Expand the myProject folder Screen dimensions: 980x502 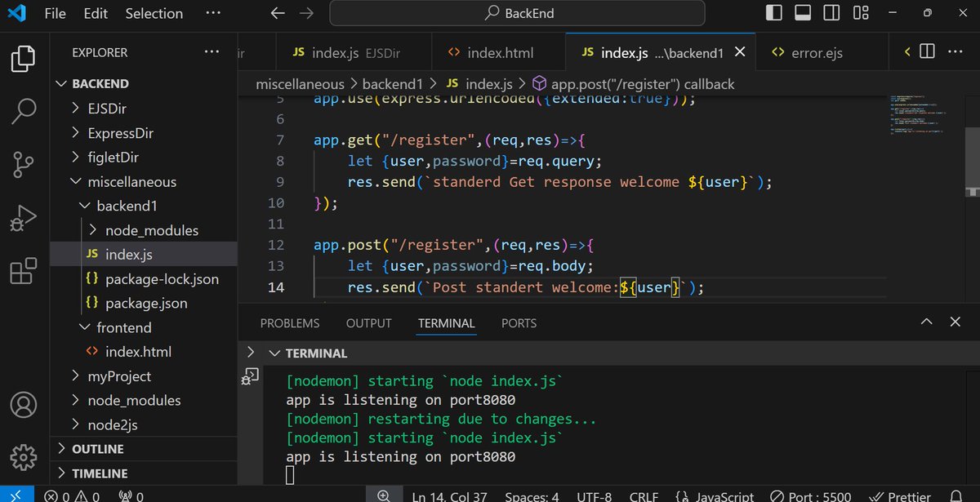tap(144, 376)
